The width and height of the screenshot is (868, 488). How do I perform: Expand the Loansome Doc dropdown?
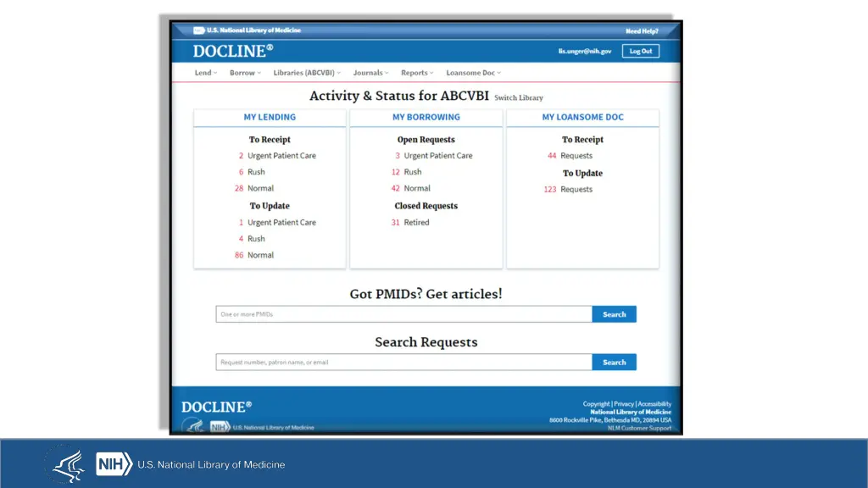[473, 73]
